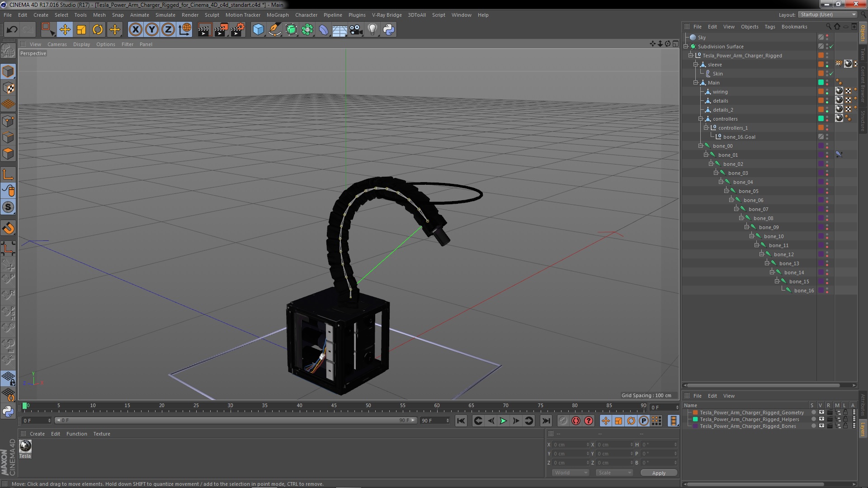Click the coordinate system icon

(x=185, y=30)
